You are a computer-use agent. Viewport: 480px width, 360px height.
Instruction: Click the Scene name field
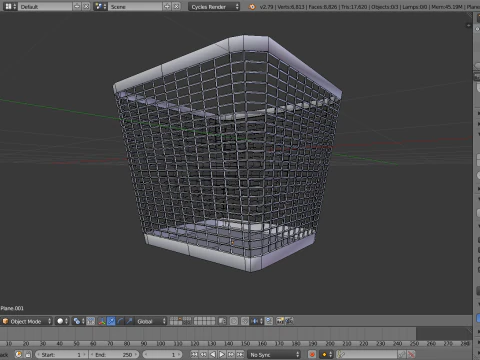[135, 6]
